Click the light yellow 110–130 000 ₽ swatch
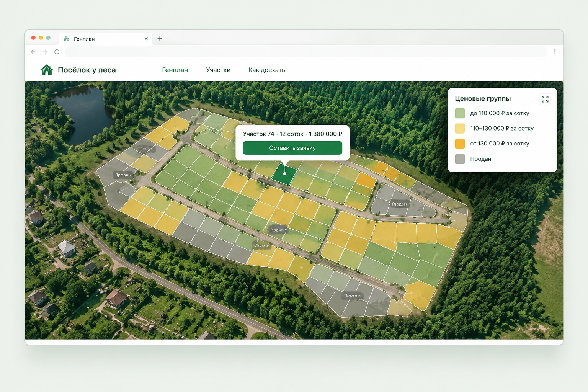Screen dimensions: 588x392 (460, 129)
